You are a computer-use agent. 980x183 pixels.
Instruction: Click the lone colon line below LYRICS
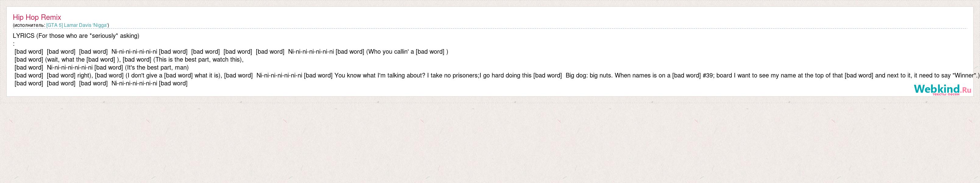14,44
